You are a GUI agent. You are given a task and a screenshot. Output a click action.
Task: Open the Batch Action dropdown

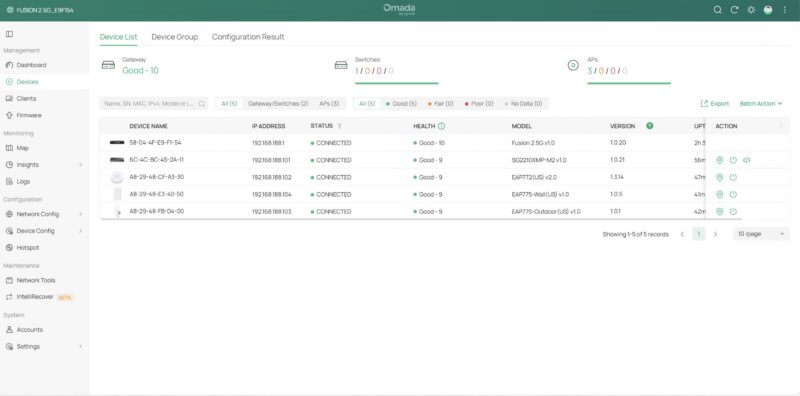point(761,104)
